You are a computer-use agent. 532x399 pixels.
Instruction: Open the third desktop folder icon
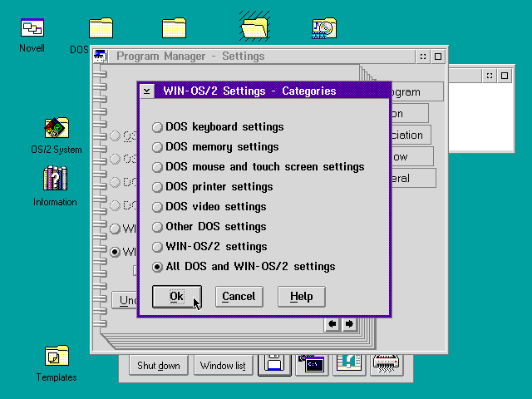click(x=174, y=27)
